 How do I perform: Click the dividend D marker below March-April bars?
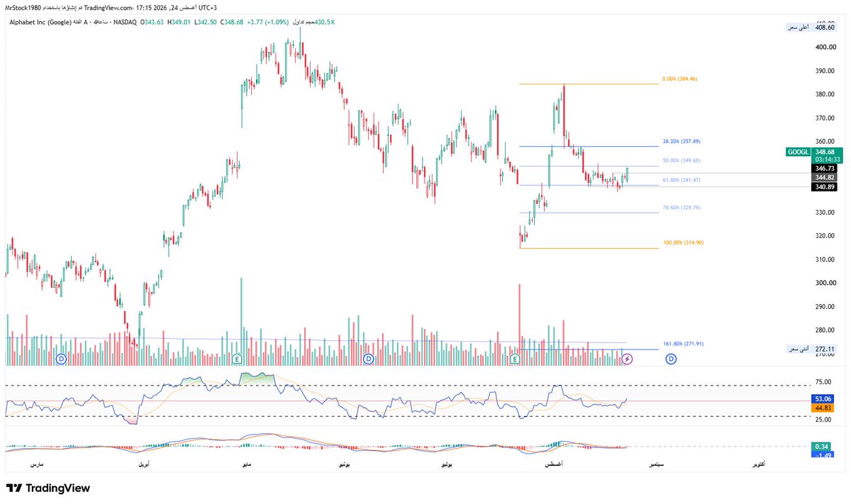(x=61, y=359)
